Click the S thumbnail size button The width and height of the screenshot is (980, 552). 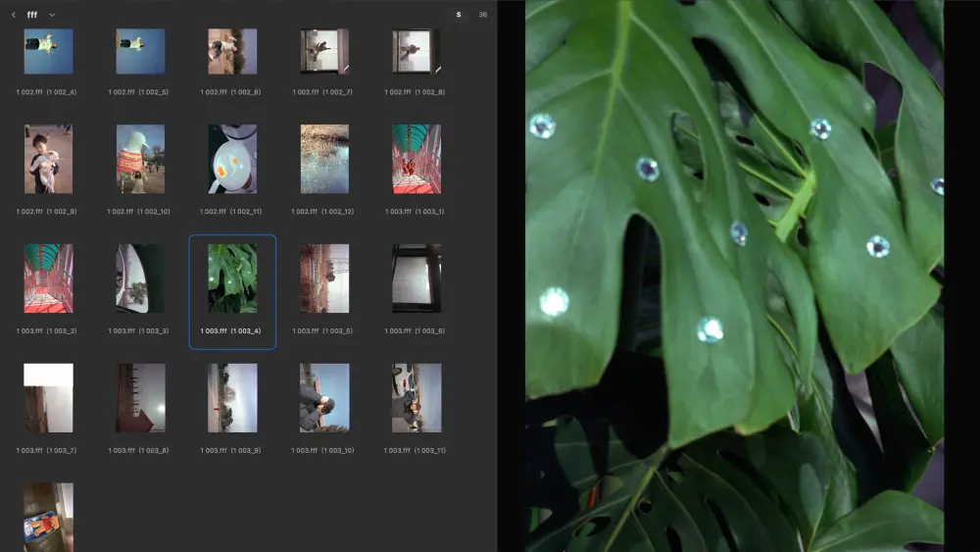tap(459, 15)
